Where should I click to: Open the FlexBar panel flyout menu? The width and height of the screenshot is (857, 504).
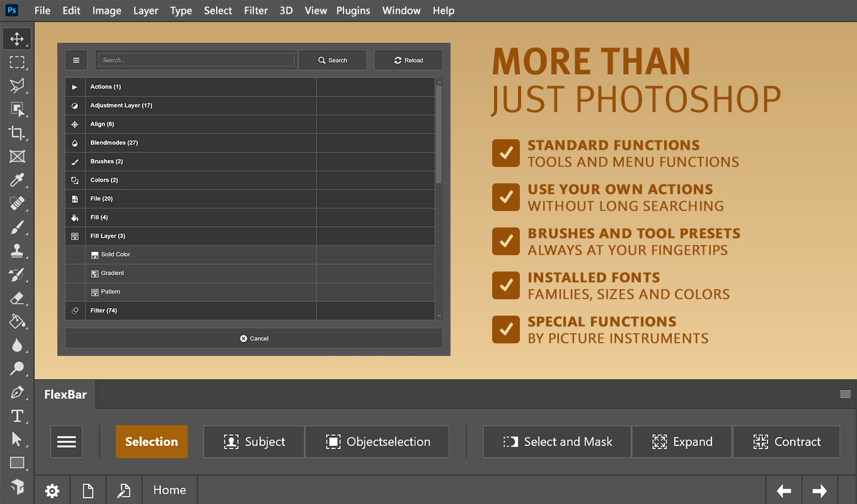845,394
